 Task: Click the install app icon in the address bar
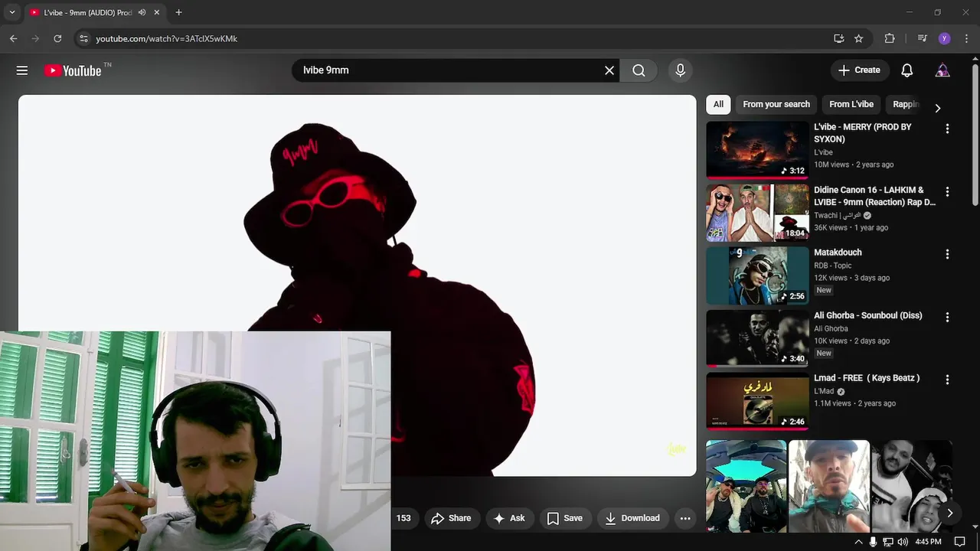pyautogui.click(x=838, y=38)
